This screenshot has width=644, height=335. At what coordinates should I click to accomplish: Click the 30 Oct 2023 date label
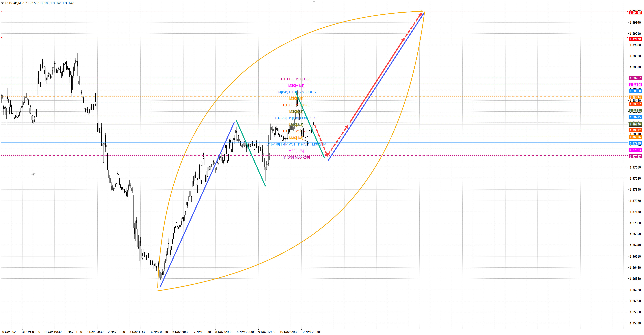point(9,332)
